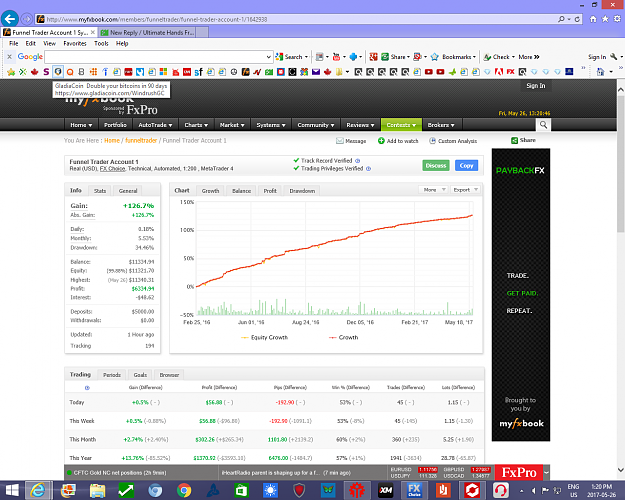Open Google Chrome from the taskbar
The height and width of the screenshot is (500, 625).
coord(184,490)
